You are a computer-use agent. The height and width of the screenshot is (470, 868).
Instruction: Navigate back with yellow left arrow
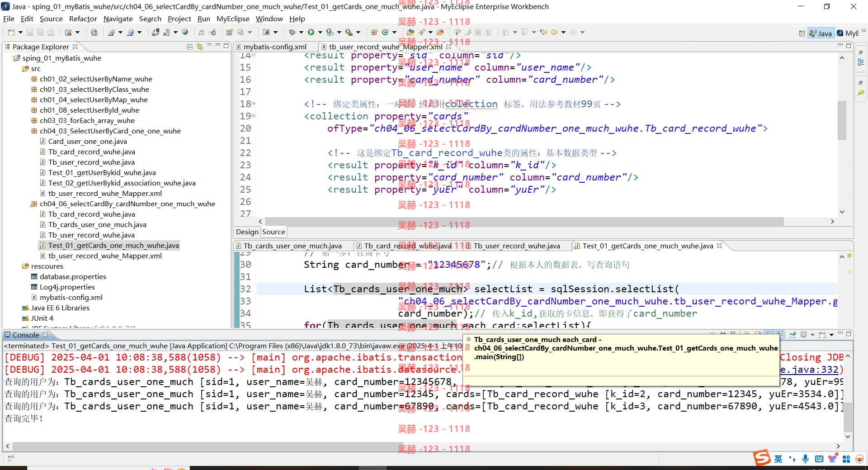pos(554,33)
